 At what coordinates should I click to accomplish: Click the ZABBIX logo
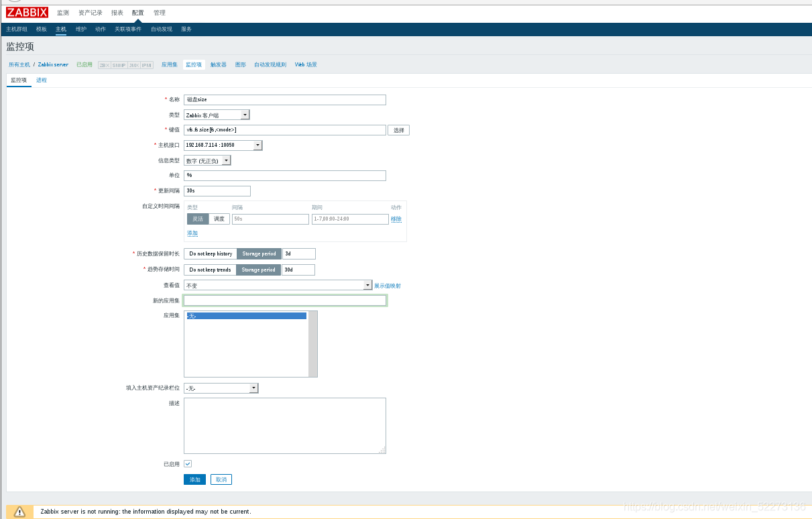click(x=27, y=12)
